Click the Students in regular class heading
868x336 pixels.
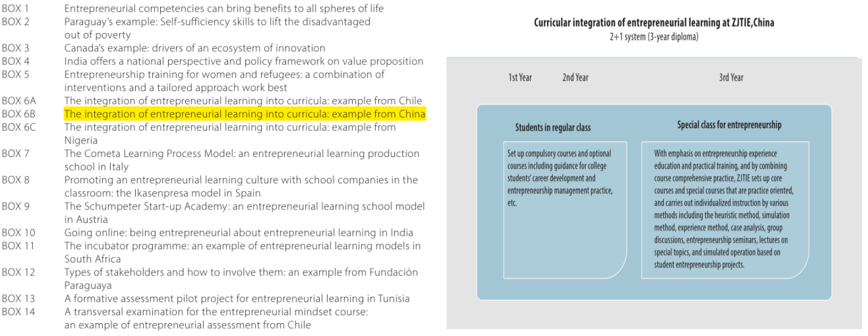553,128
